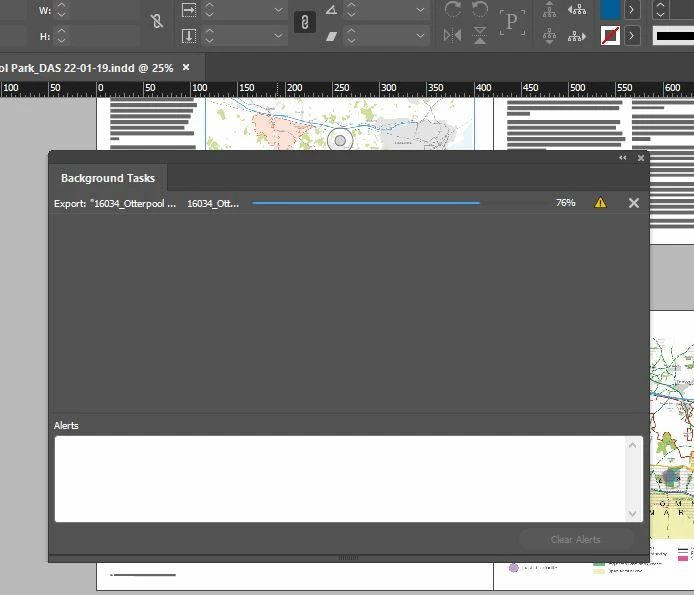Viewport: 694px width, 595px height.
Task: Click the W width input field
Action: (x=104, y=10)
